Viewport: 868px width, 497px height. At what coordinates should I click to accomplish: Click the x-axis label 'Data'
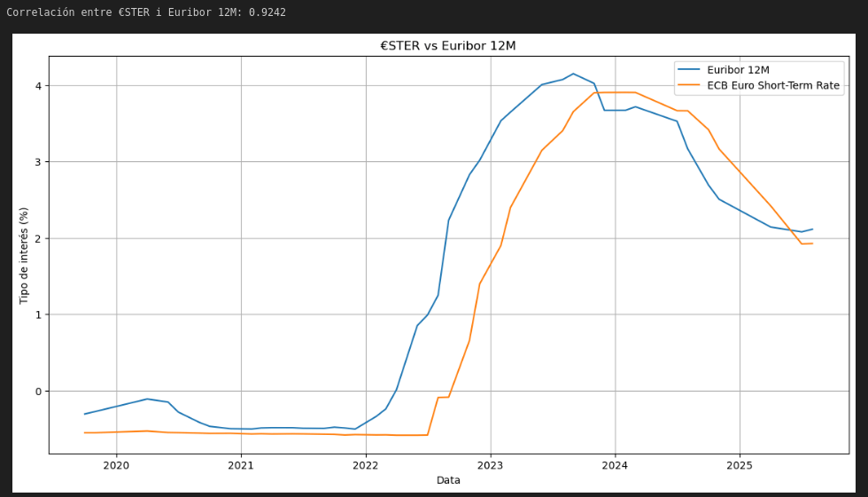tap(448, 480)
